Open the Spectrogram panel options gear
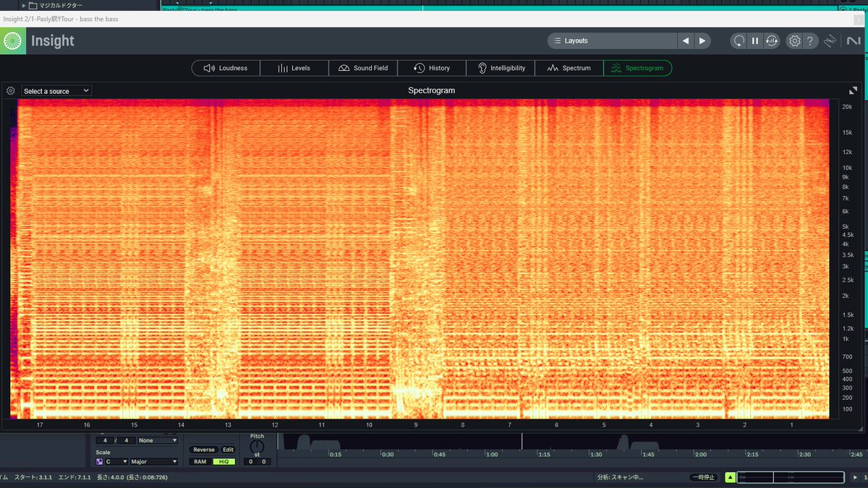 (x=10, y=91)
